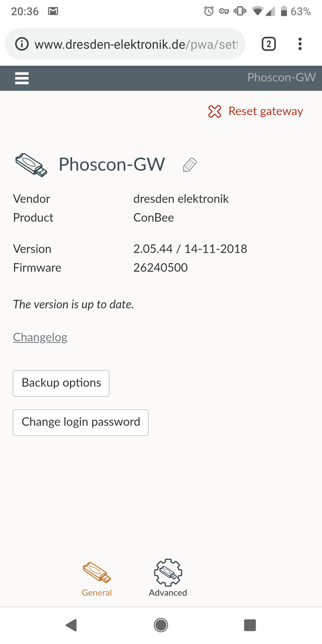The height and width of the screenshot is (644, 322).
Task: Click the pencil icon to rename gateway
Action: pos(190,165)
